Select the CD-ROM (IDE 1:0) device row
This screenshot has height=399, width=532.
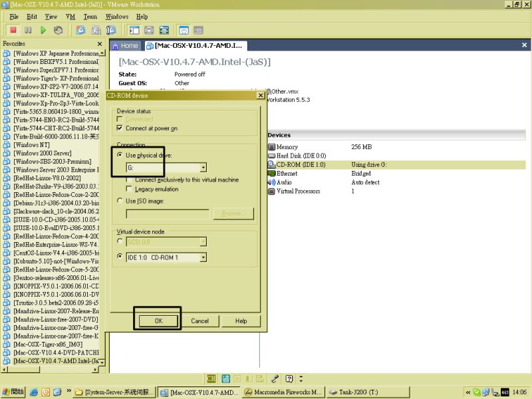396,164
